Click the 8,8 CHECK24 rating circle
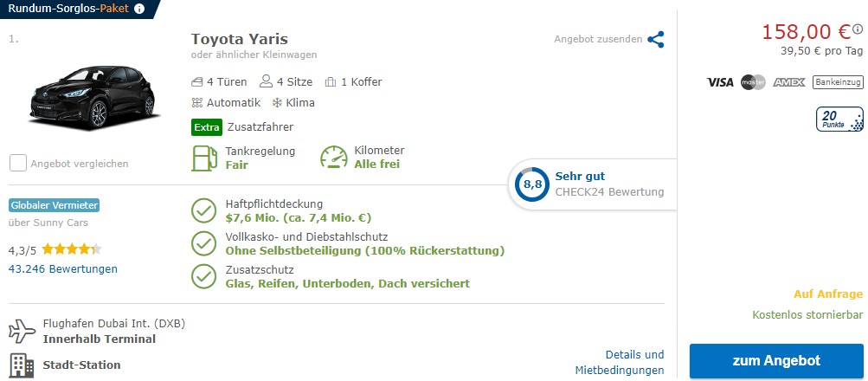 [x=531, y=184]
